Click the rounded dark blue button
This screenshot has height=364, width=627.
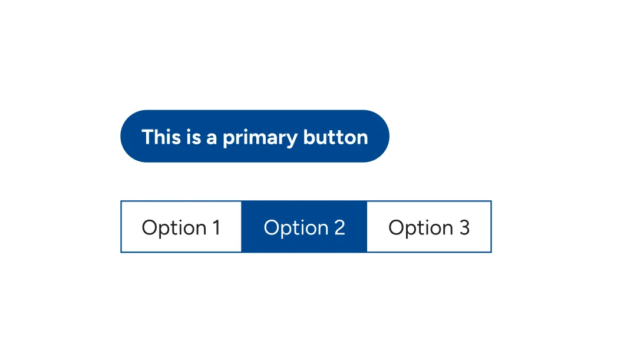[255, 136]
